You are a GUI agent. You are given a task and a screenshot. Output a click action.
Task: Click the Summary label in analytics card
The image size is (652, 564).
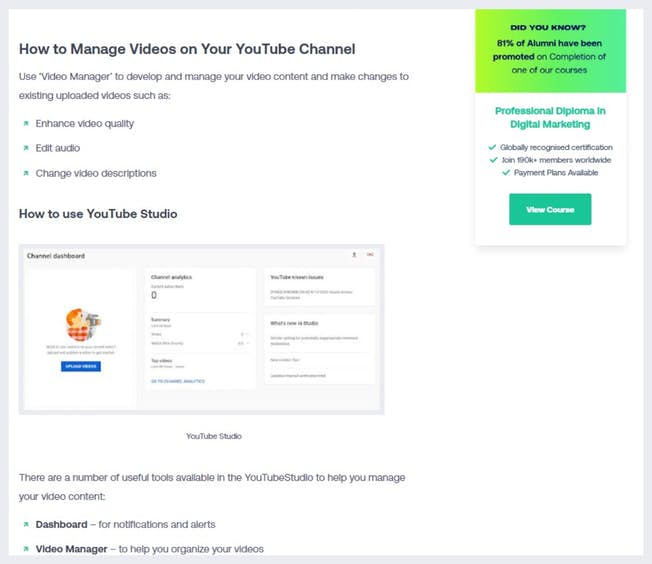click(x=160, y=319)
